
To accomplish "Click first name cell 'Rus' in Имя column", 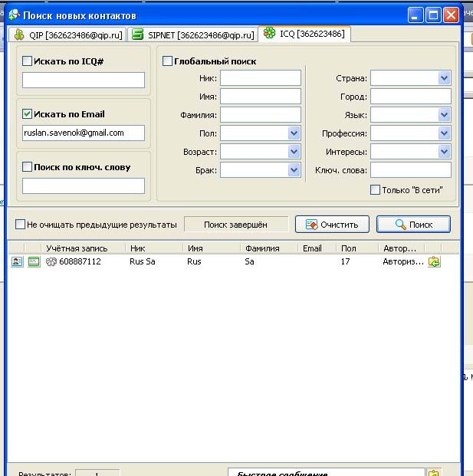I will pyautogui.click(x=194, y=261).
